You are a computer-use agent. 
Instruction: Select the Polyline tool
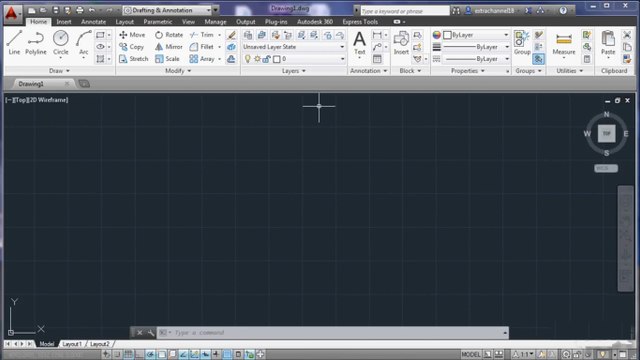coord(36,42)
